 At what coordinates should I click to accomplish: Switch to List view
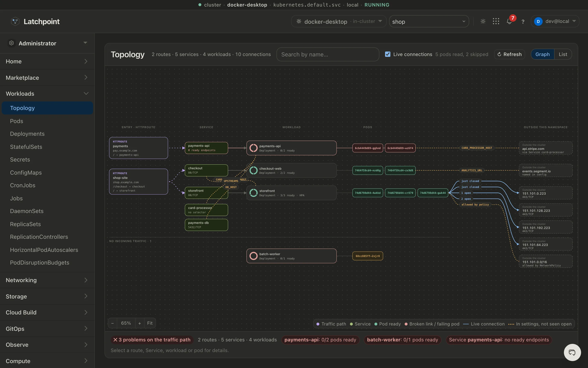click(563, 54)
